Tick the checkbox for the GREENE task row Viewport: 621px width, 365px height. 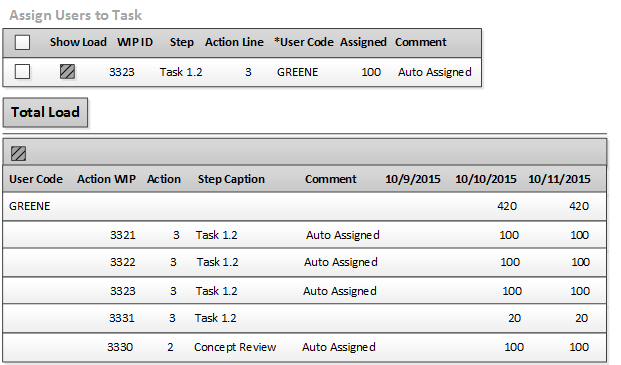[22, 72]
